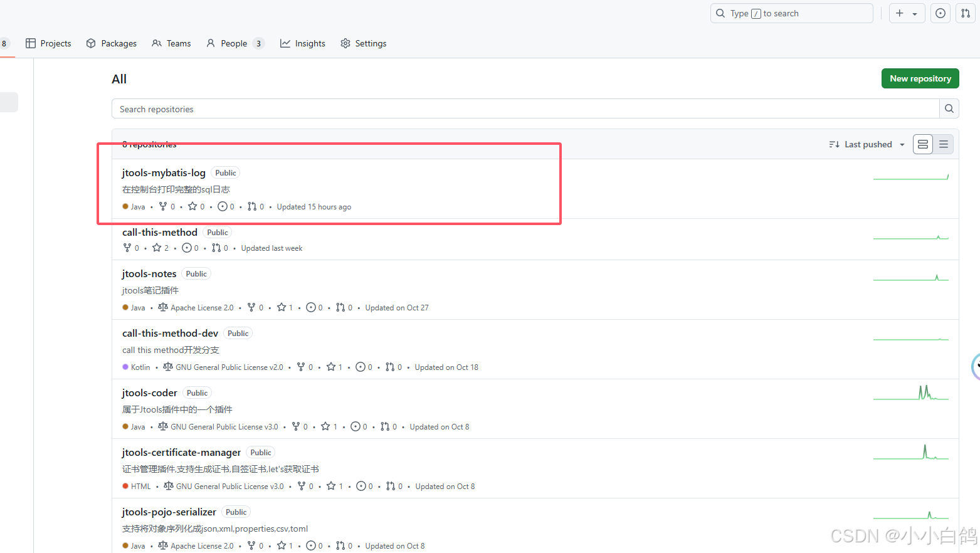Click GNU license icon of call-this-method-dev
The width and height of the screenshot is (980, 553).
pyautogui.click(x=168, y=367)
